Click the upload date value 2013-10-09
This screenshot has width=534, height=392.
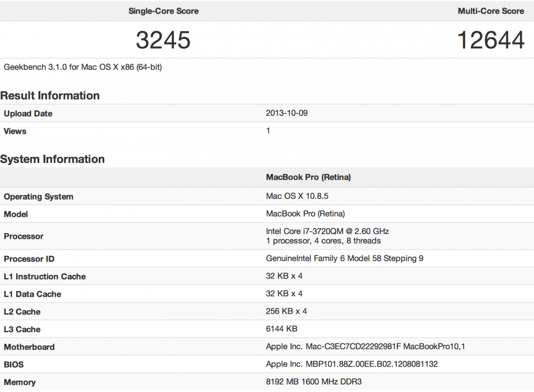tap(287, 113)
